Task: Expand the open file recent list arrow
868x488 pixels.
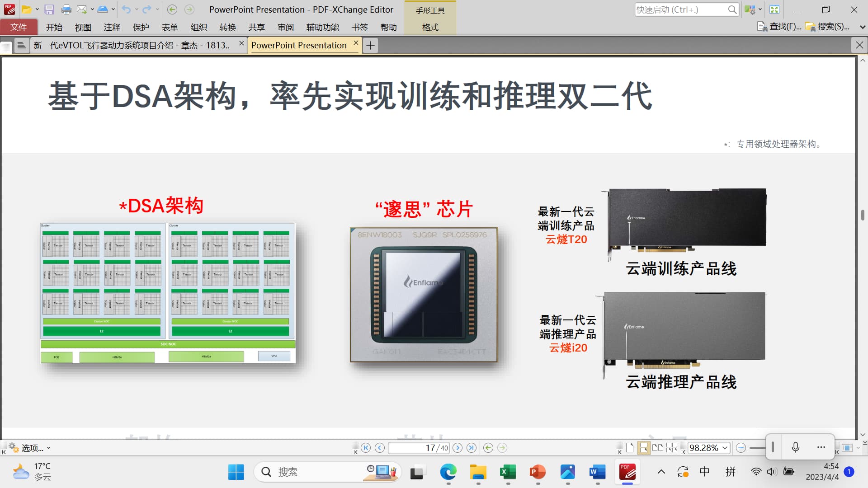Action: (37, 9)
